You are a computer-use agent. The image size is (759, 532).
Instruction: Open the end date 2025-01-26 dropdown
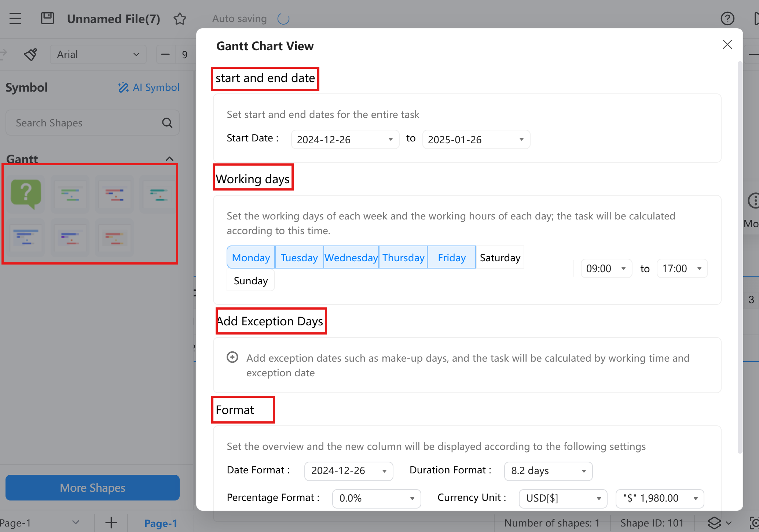476,140
